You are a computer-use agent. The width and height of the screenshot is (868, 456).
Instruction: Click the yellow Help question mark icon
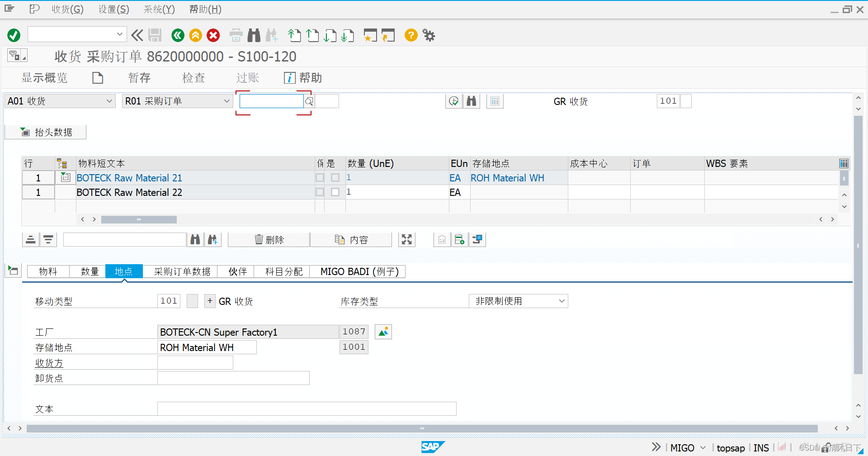click(411, 35)
